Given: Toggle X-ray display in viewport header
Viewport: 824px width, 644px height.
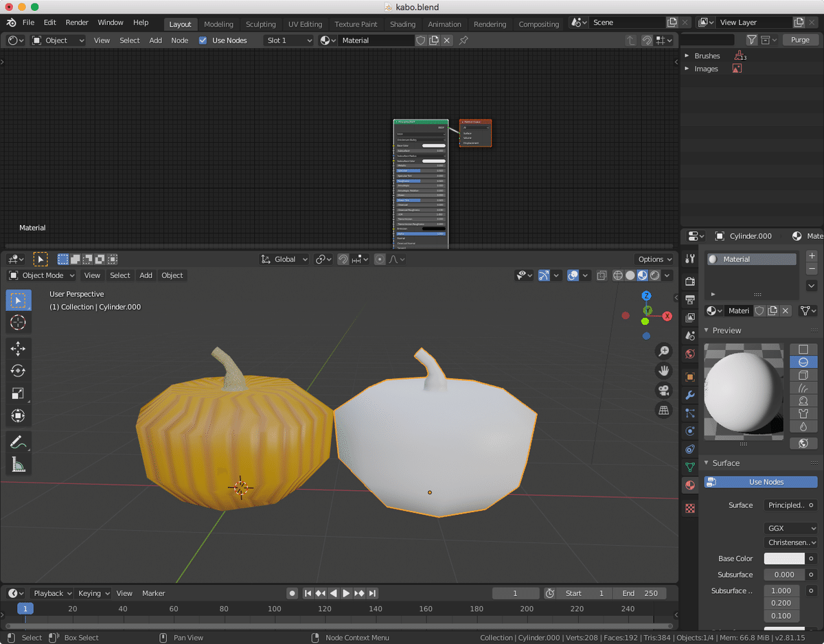Looking at the screenshot, I should coord(602,275).
